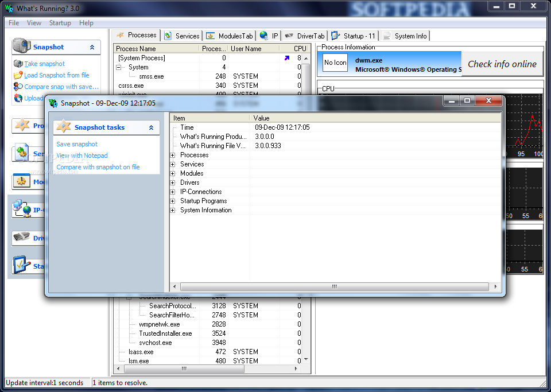The image size is (551, 392).
Task: Click the snapshot horizontal scrollbar thumb
Action: 334,286
